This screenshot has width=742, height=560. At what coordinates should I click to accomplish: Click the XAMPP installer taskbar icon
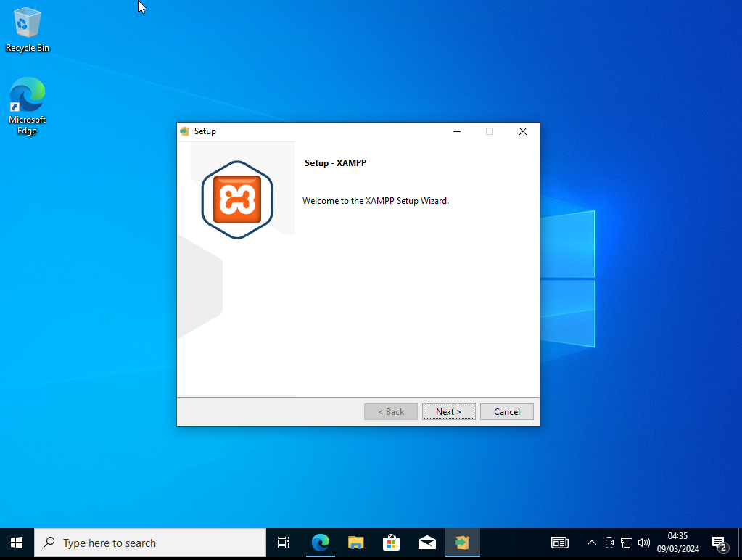tap(463, 543)
